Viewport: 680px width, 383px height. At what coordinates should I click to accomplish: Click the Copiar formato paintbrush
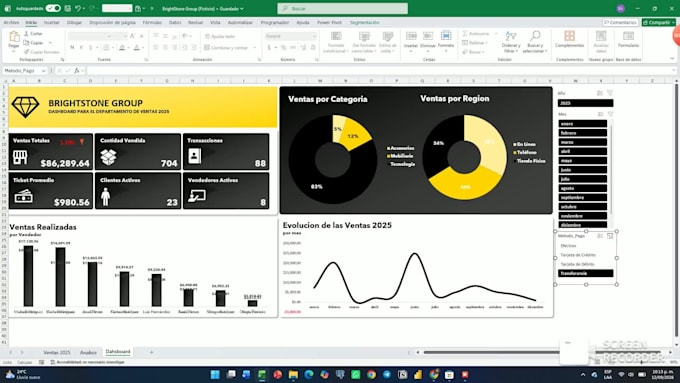click(x=26, y=52)
